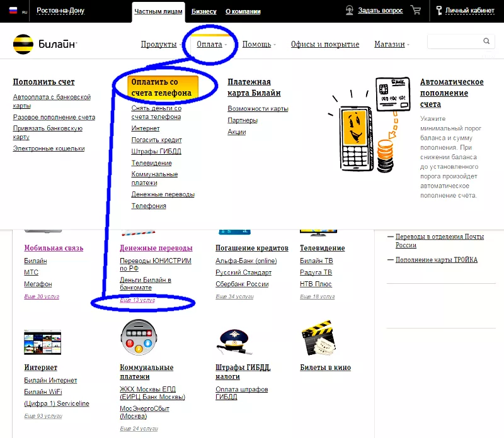504x438 pixels.
Task: Open the Пополнить счет heading link
Action: (x=43, y=82)
